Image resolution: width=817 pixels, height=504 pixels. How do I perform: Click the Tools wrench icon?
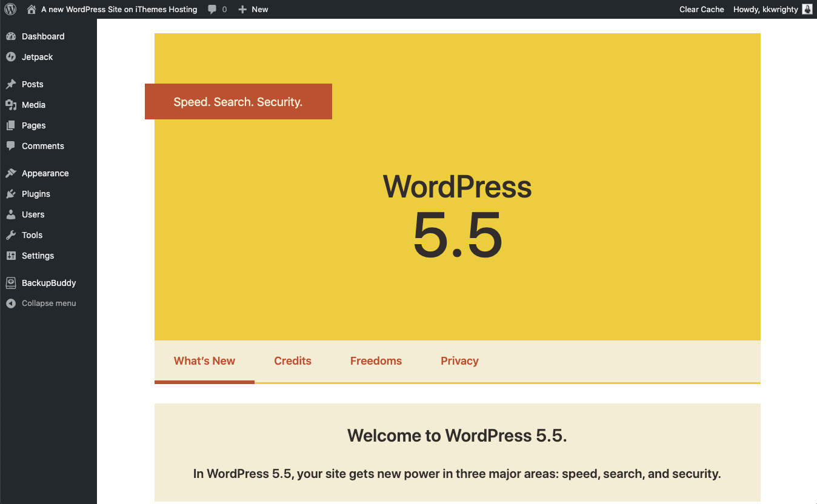11,235
